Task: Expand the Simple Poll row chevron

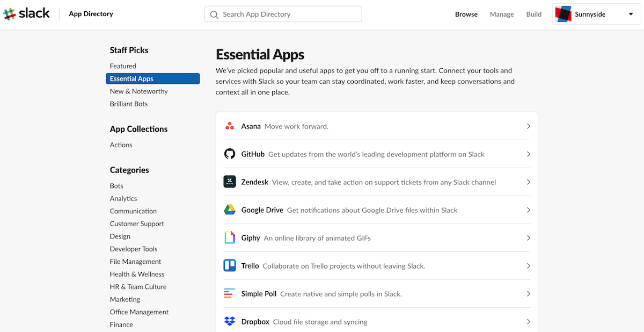Action: (x=528, y=294)
